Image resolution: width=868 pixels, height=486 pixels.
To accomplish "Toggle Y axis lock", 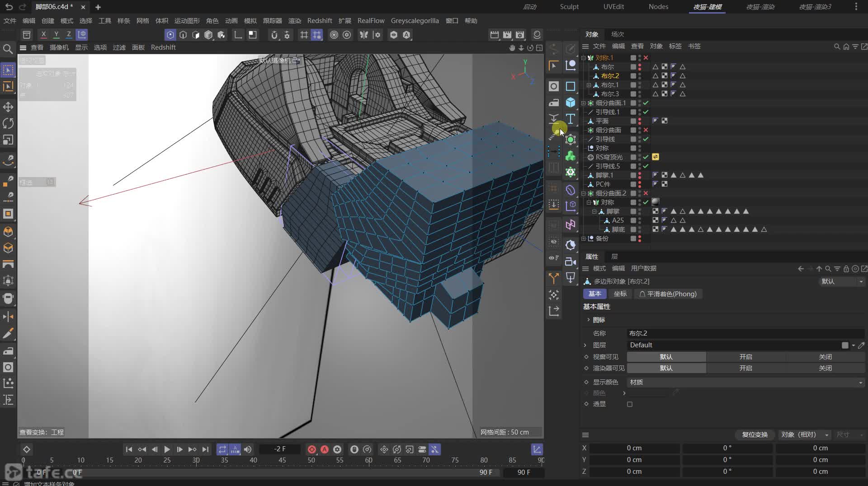I will pos(56,34).
